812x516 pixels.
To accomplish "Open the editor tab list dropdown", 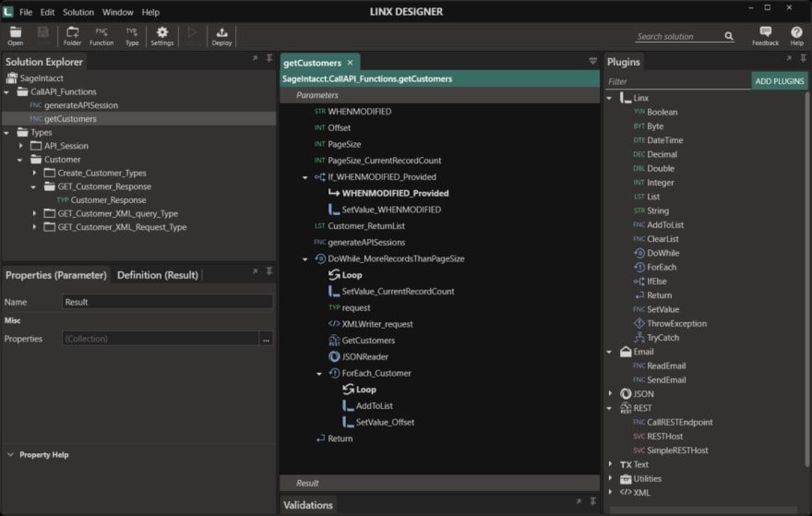I will [x=593, y=61].
